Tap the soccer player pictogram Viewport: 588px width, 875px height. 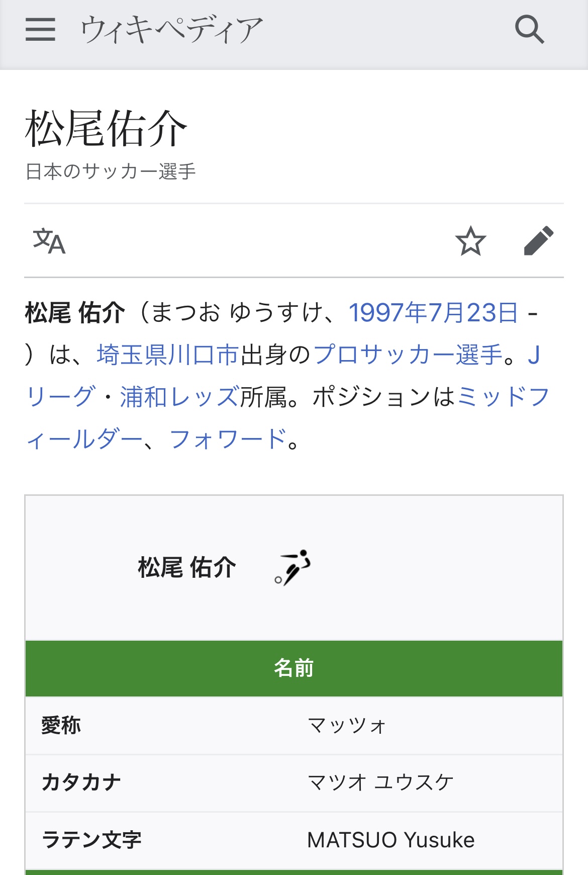coord(292,568)
